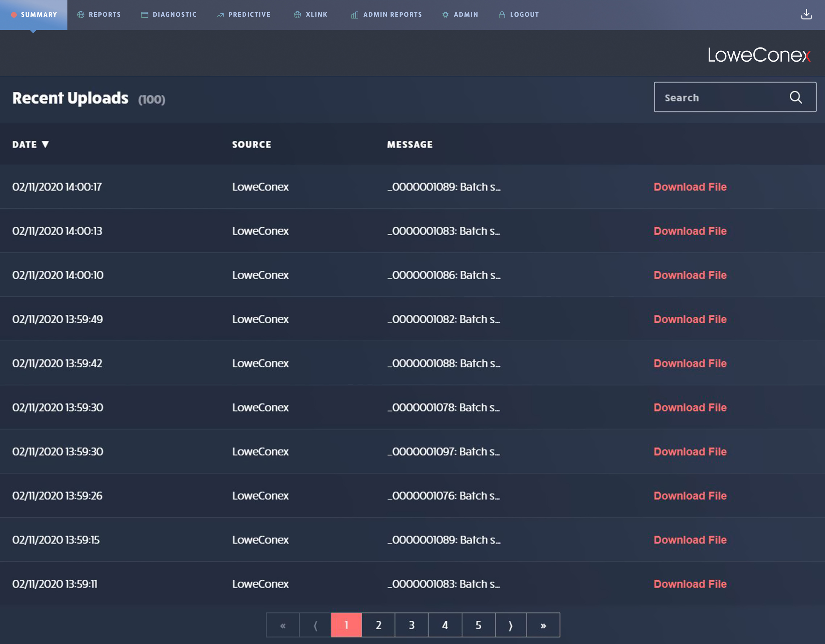Go to pagination page 4
This screenshot has height=644, width=825.
445,625
